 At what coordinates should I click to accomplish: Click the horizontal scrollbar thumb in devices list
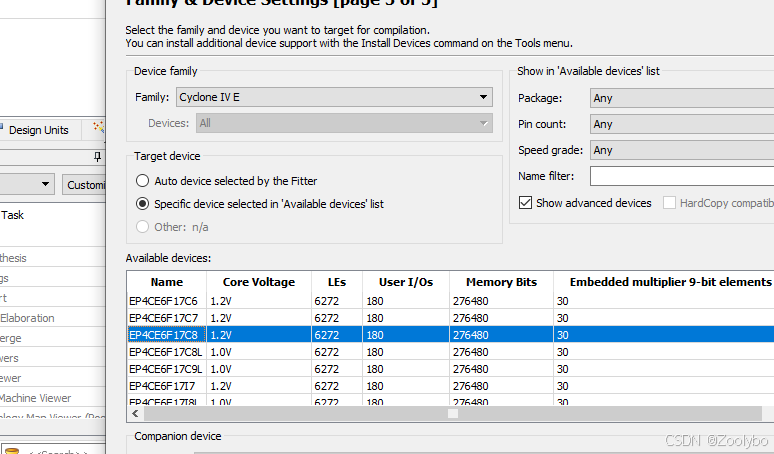tap(453, 414)
